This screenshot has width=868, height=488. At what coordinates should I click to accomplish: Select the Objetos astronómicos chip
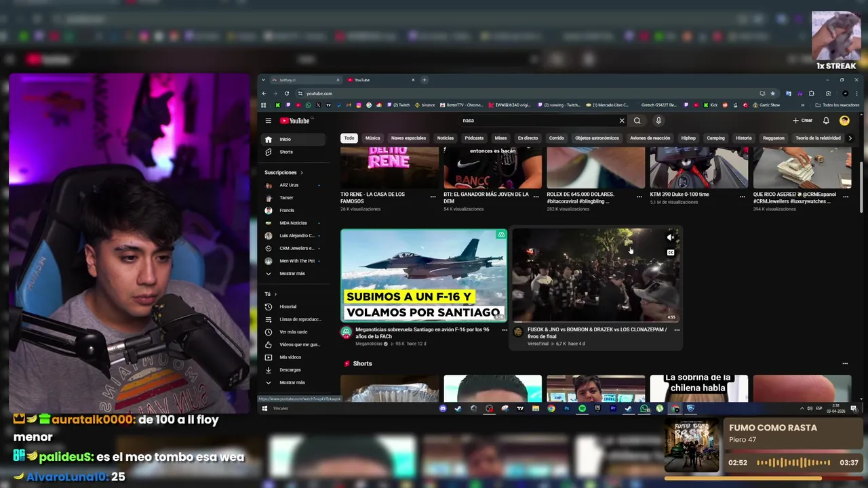coord(597,138)
